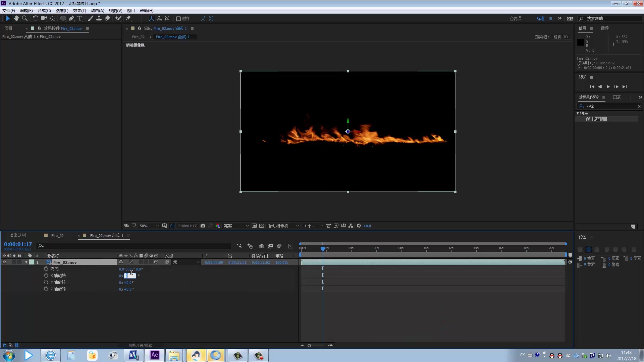Toggle stopwatch for Z 轴旋转 property
This screenshot has width=644, height=362.
[x=46, y=289]
